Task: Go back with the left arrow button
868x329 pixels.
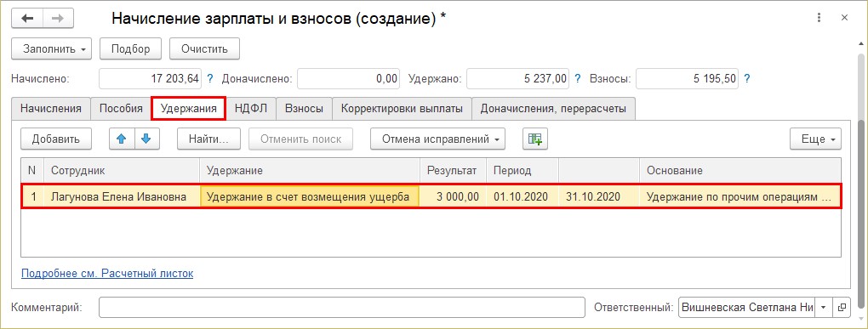Action: pyautogui.click(x=27, y=18)
